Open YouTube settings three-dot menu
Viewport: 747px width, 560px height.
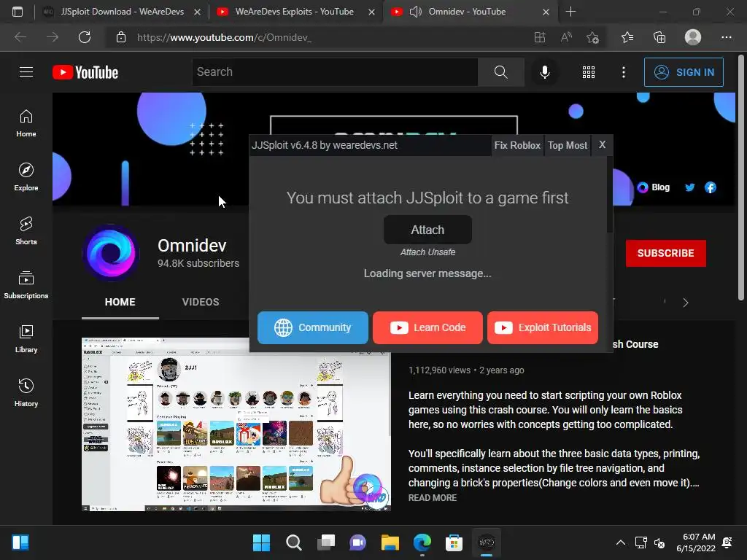click(x=624, y=72)
